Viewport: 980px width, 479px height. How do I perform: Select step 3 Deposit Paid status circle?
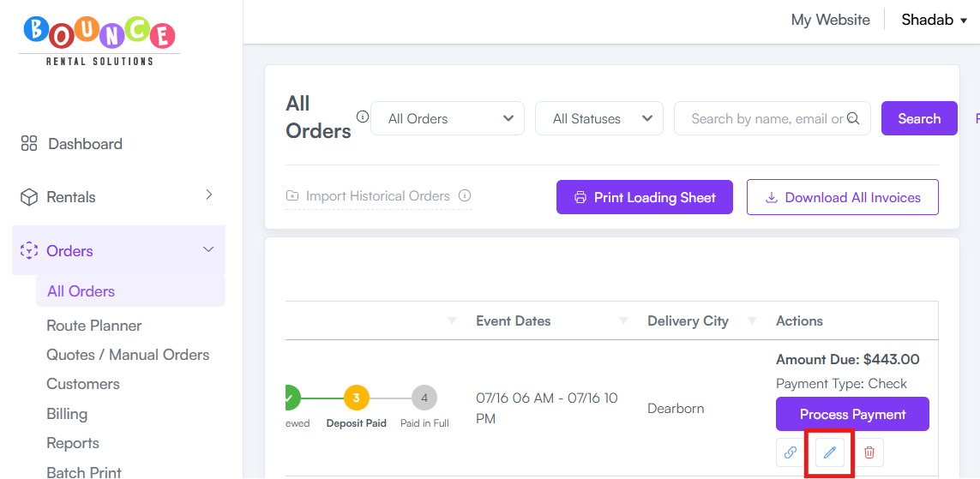pos(357,398)
